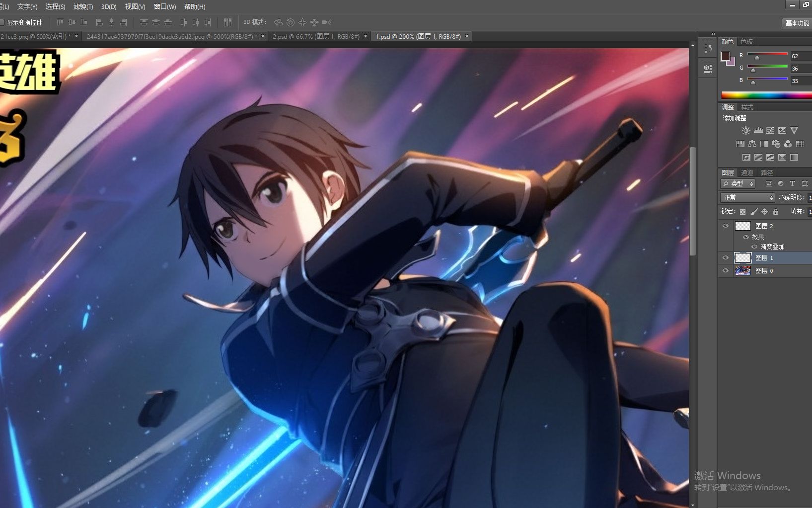Add an Exposure adjustment
This screenshot has height=508, width=812.
tap(782, 131)
